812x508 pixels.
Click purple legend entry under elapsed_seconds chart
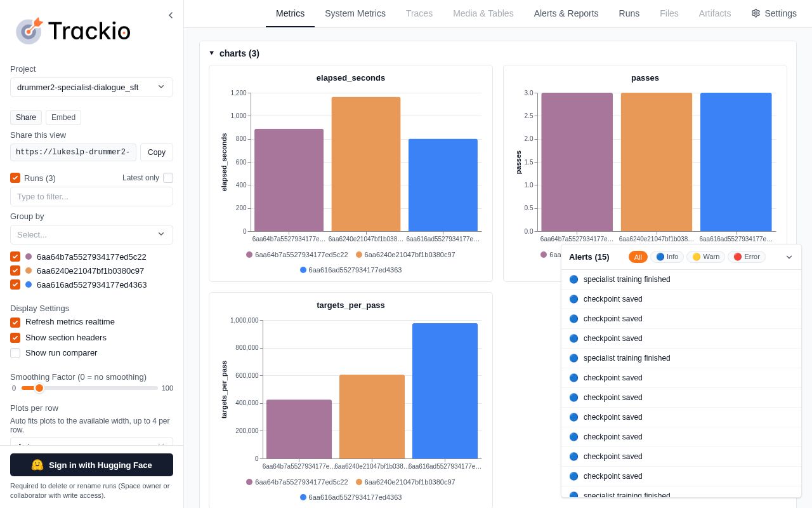coord(297,255)
